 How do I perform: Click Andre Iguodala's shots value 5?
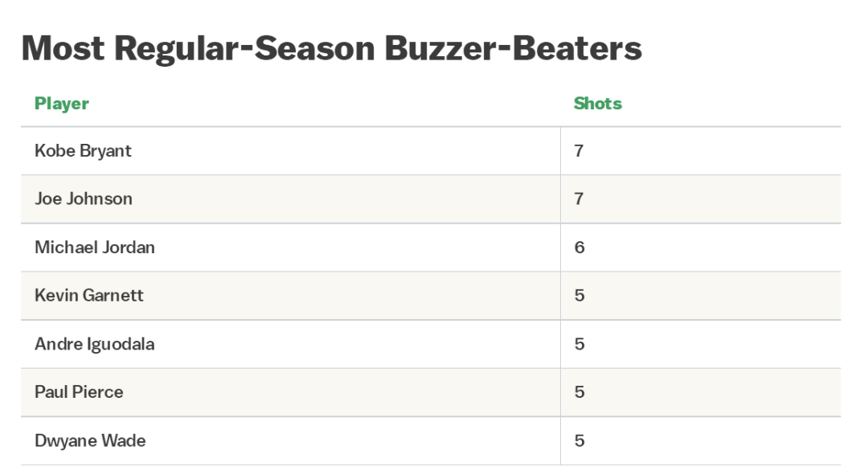[x=579, y=344]
